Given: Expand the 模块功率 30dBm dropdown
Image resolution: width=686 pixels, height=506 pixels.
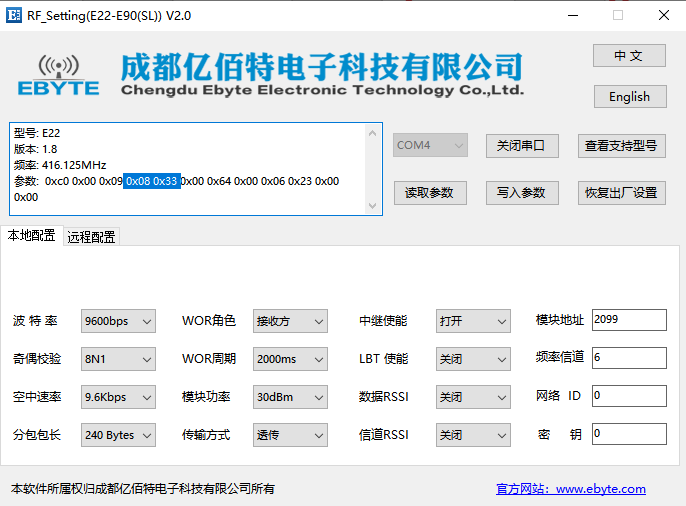Looking at the screenshot, I should 290,397.
